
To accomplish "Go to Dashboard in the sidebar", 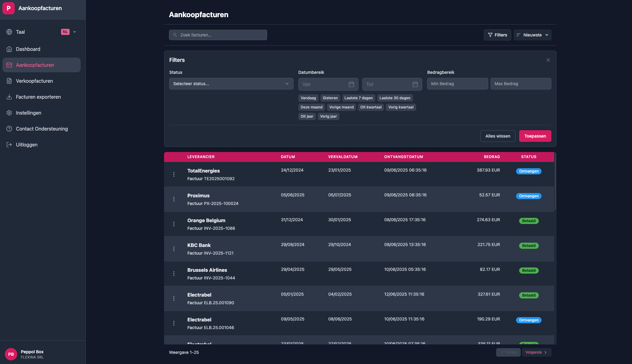I will point(41,49).
